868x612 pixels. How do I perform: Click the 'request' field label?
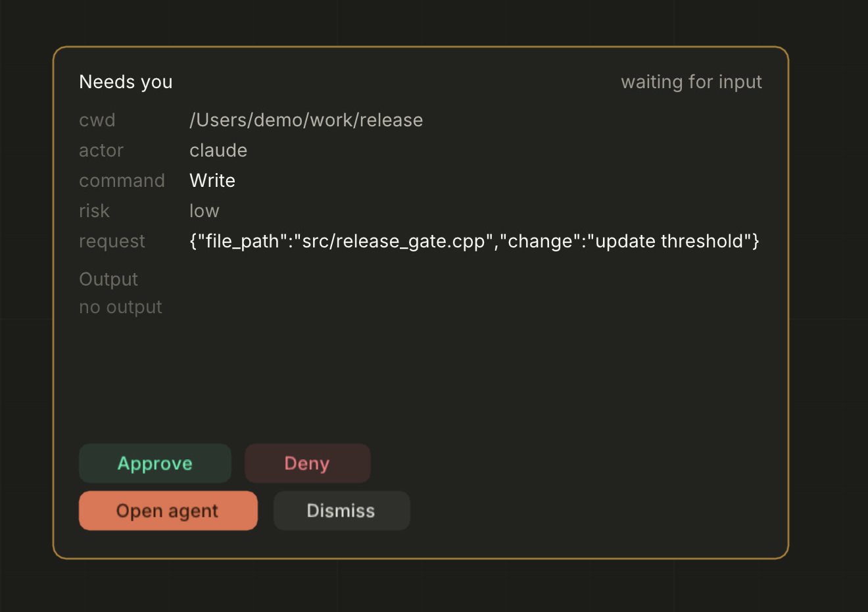pyautogui.click(x=112, y=241)
